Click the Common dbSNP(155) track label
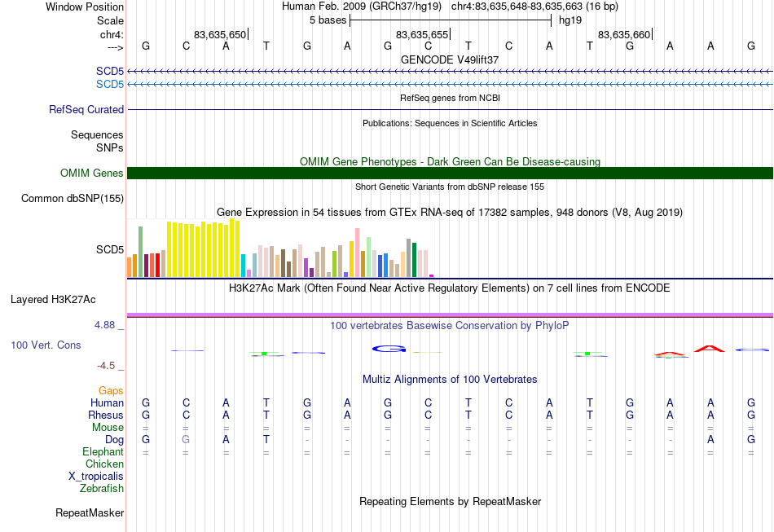The height and width of the screenshot is (532, 774). 73,199
